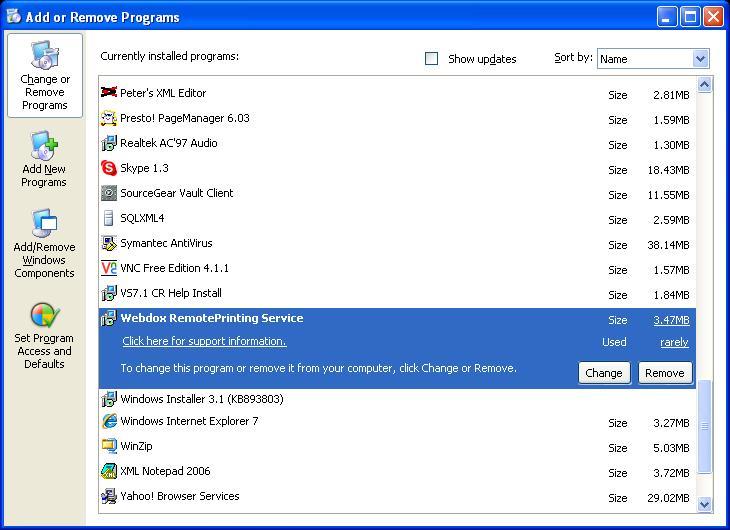Select the Symantec AntiVirus icon
The width and height of the screenshot is (730, 530).
click(109, 243)
